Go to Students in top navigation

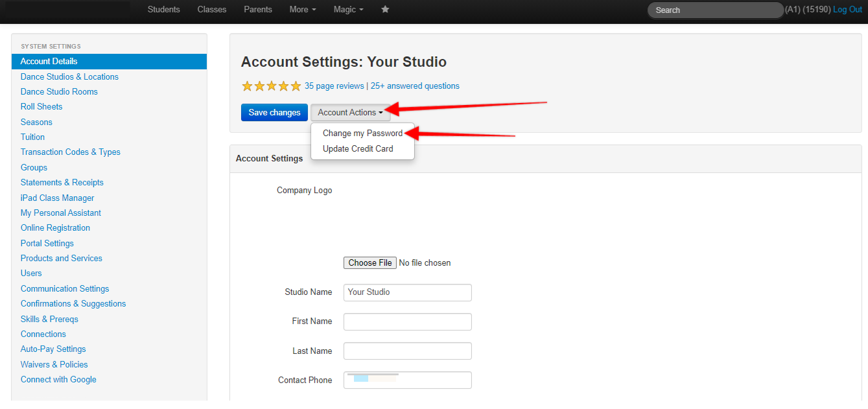point(163,10)
